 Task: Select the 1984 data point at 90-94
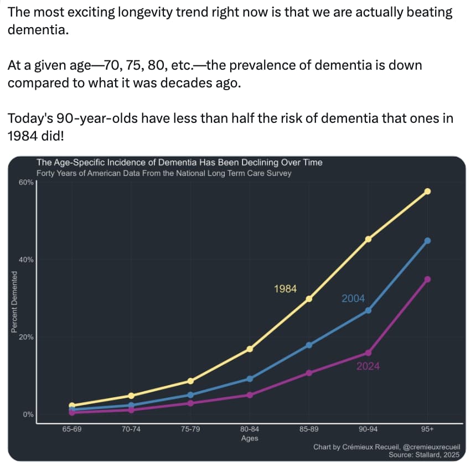click(x=368, y=240)
